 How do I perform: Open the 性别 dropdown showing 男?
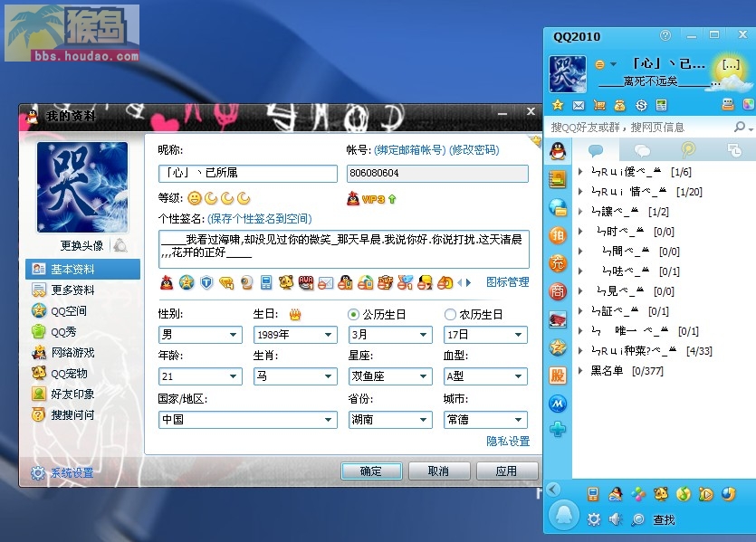[200, 335]
